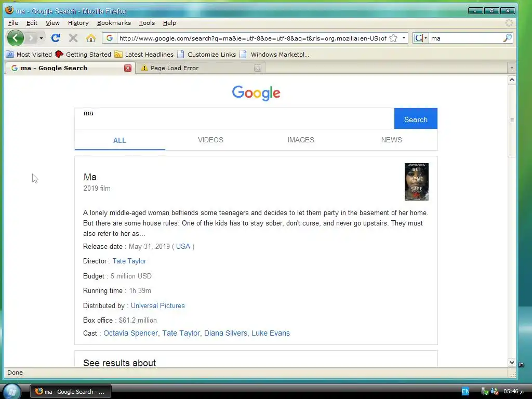Open the Customize Links bookmark

coord(207,54)
